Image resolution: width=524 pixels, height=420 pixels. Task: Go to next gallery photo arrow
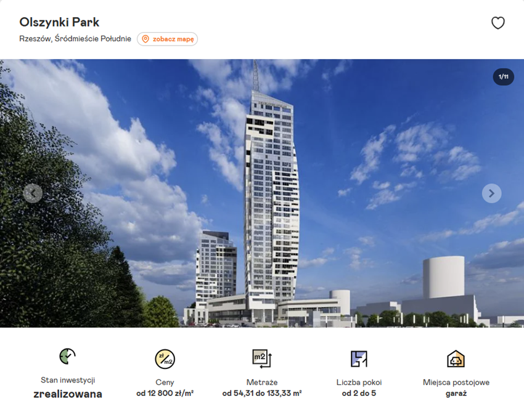(491, 193)
